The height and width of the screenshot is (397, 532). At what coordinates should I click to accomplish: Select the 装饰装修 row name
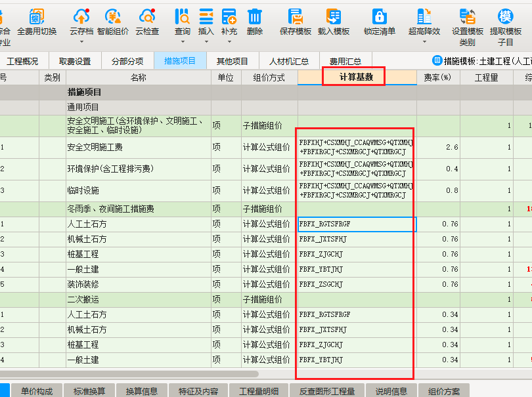(83, 284)
